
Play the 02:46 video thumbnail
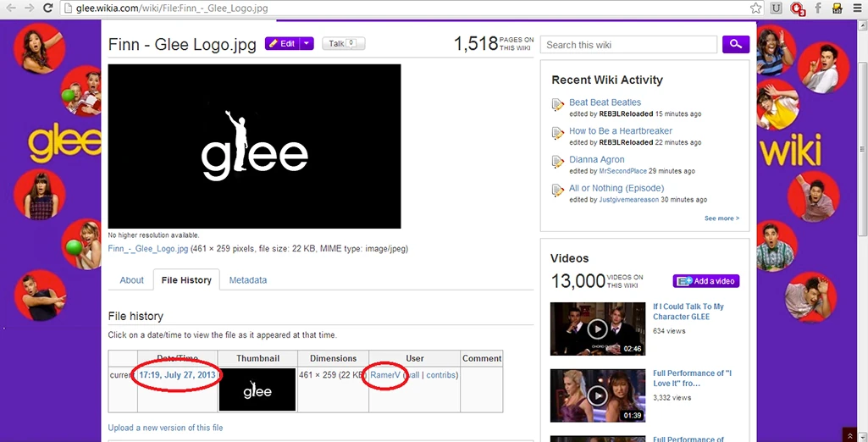(x=597, y=329)
